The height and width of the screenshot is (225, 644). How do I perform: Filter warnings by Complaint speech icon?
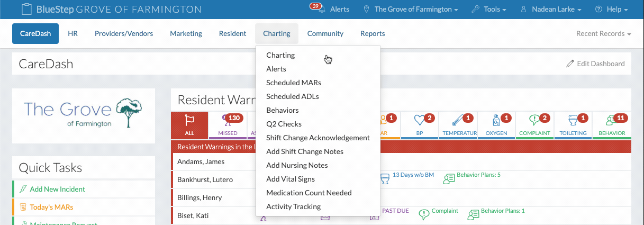[534, 125]
